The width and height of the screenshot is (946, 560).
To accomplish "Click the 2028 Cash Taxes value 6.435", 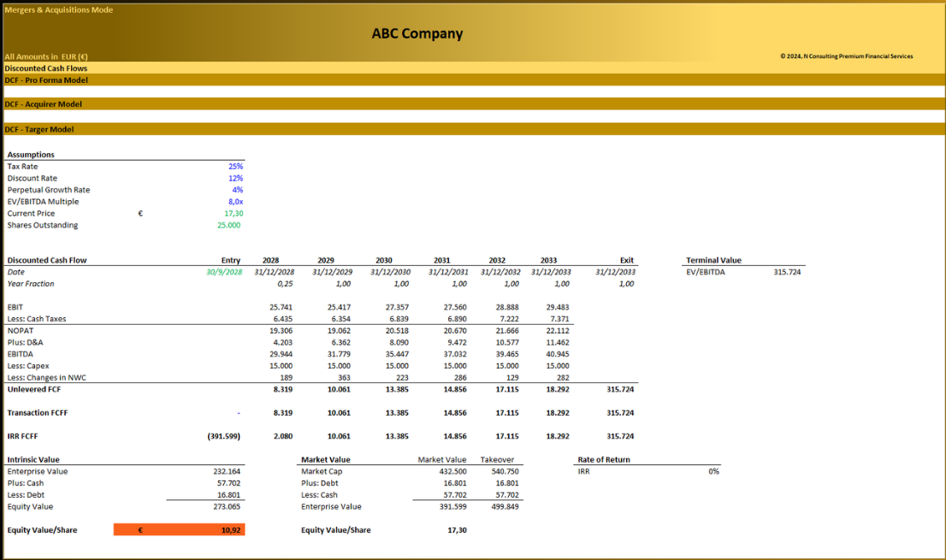I will tap(282, 319).
